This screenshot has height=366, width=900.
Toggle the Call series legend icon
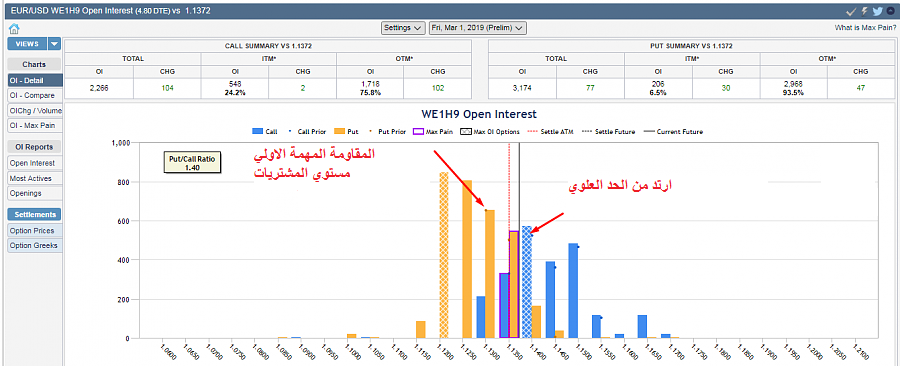pos(258,131)
